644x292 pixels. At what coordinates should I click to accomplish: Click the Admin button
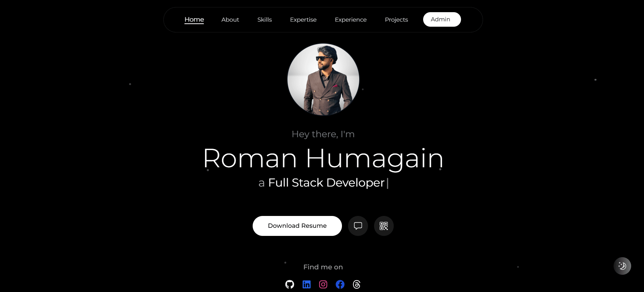(x=442, y=19)
